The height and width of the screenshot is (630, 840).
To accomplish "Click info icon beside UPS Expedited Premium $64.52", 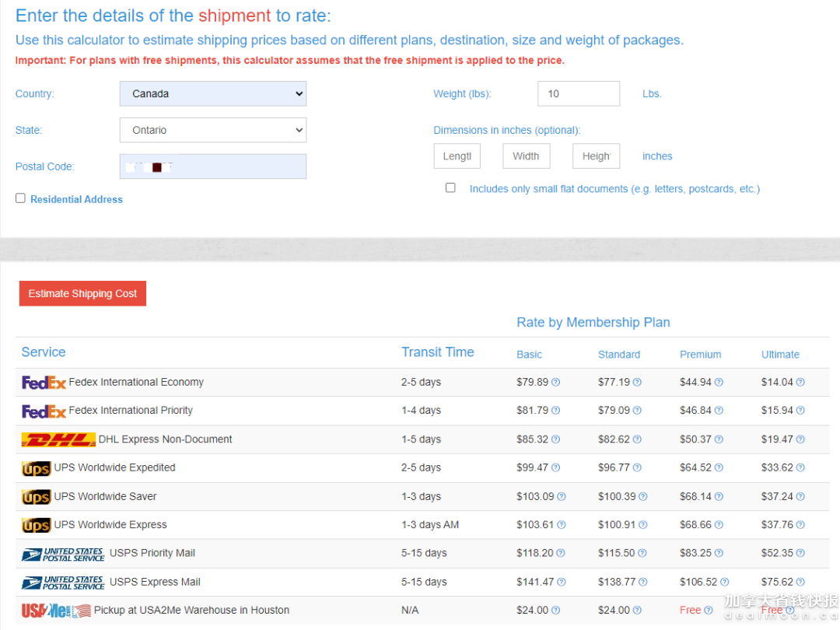I will pyautogui.click(x=719, y=468).
